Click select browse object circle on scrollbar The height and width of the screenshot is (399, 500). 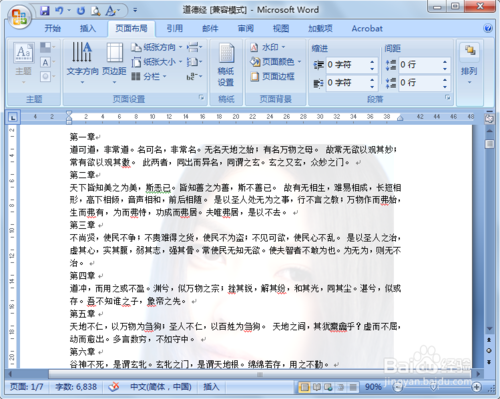click(x=489, y=350)
